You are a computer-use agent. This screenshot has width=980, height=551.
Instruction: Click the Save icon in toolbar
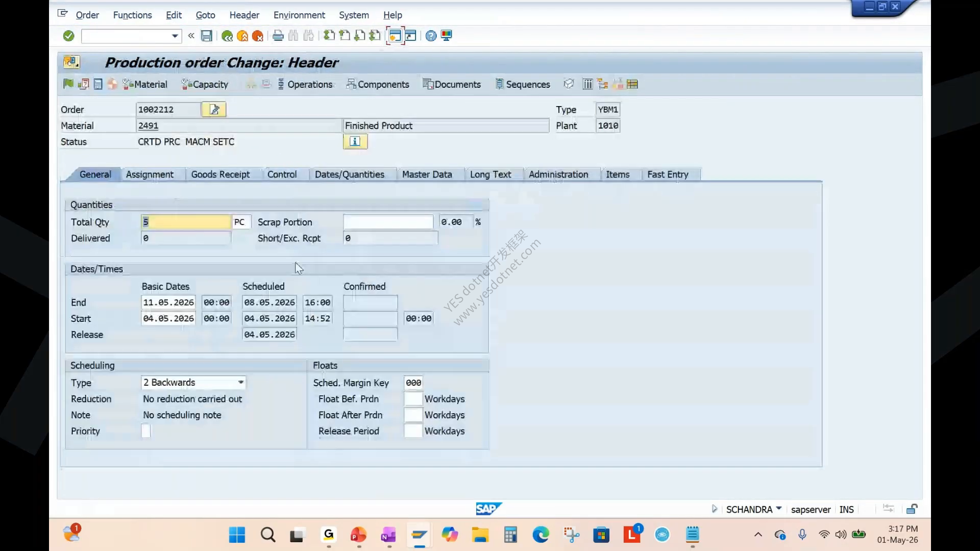[x=206, y=36]
